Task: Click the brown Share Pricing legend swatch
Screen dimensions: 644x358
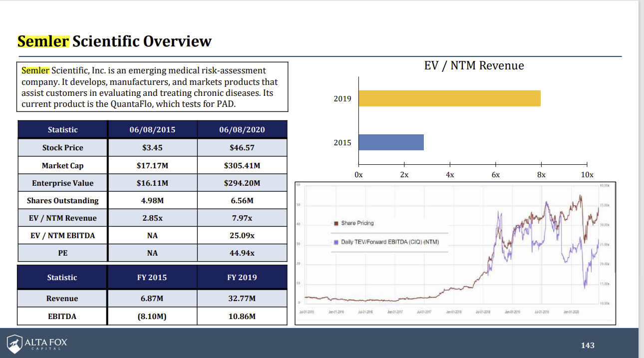Action: 336,223
